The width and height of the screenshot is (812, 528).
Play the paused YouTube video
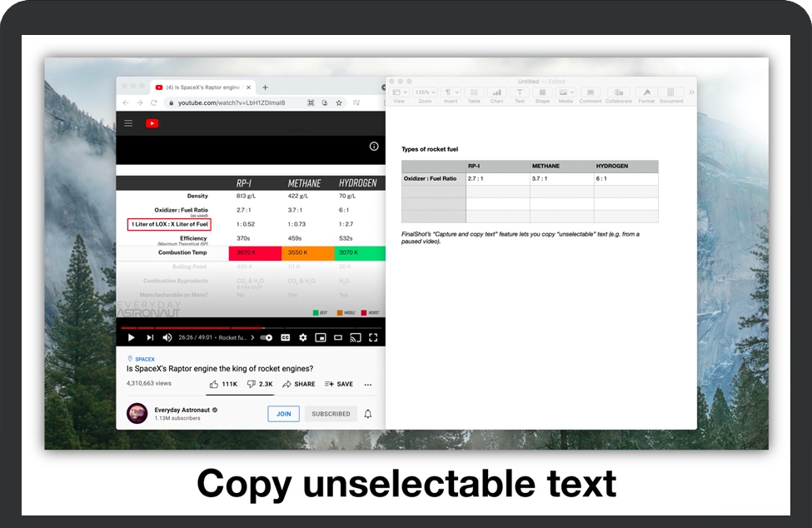pyautogui.click(x=131, y=337)
